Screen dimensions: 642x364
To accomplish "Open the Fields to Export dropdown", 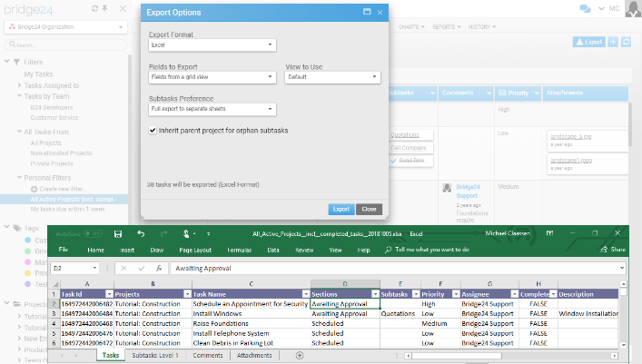I will point(212,77).
